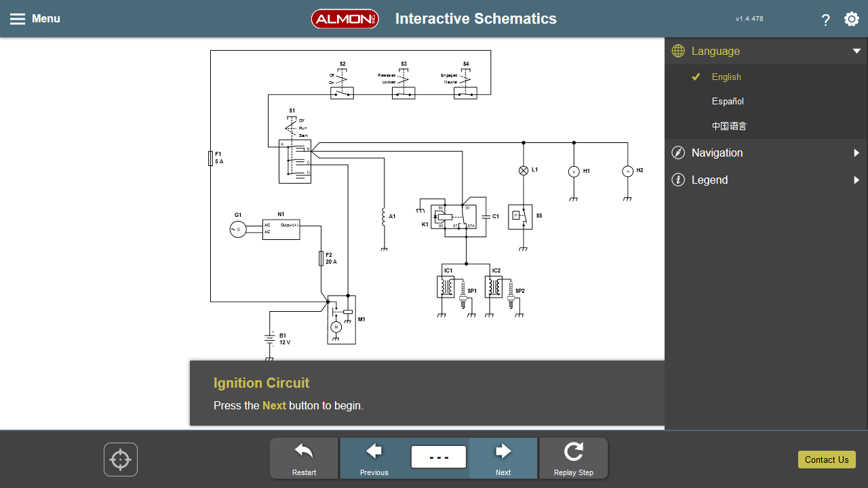Click the Legend info icon

[677, 180]
